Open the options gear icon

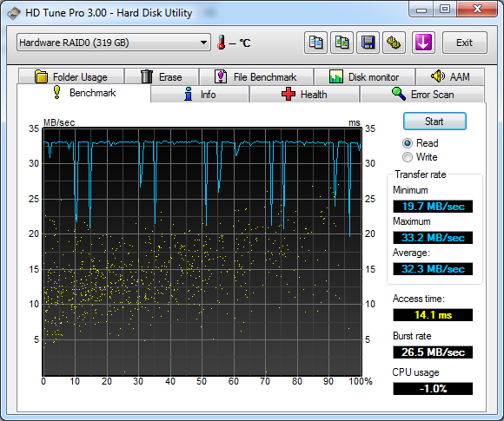pos(394,43)
